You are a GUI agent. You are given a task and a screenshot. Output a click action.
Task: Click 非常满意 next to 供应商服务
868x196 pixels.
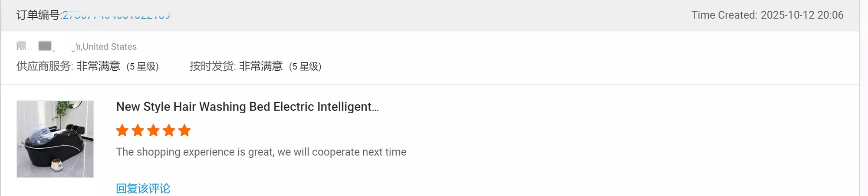(98, 66)
